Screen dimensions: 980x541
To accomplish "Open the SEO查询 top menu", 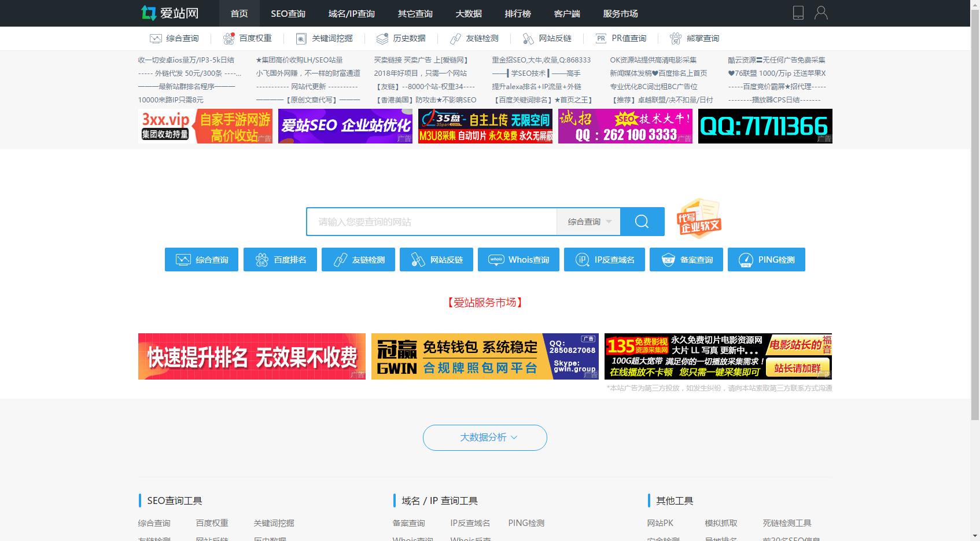I will click(x=288, y=13).
